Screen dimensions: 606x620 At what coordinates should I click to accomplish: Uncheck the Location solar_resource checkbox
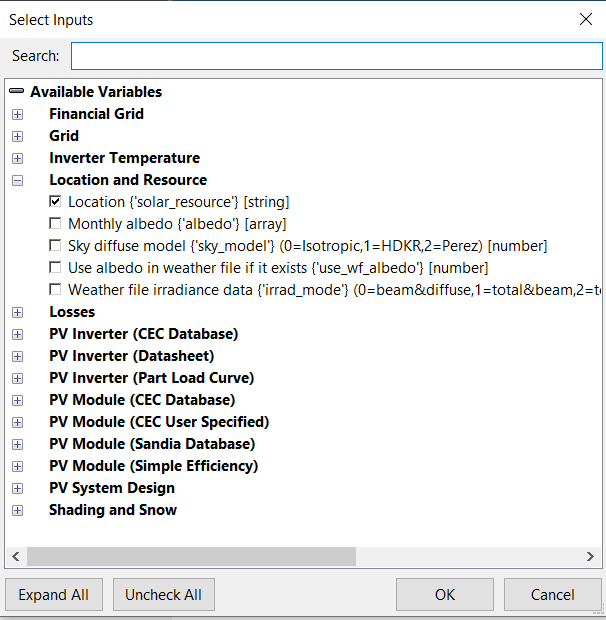point(56,202)
